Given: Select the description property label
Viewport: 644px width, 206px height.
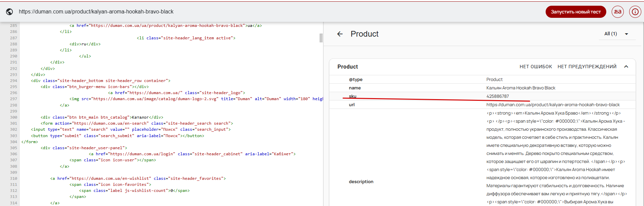Looking at the screenshot, I should [361, 182].
